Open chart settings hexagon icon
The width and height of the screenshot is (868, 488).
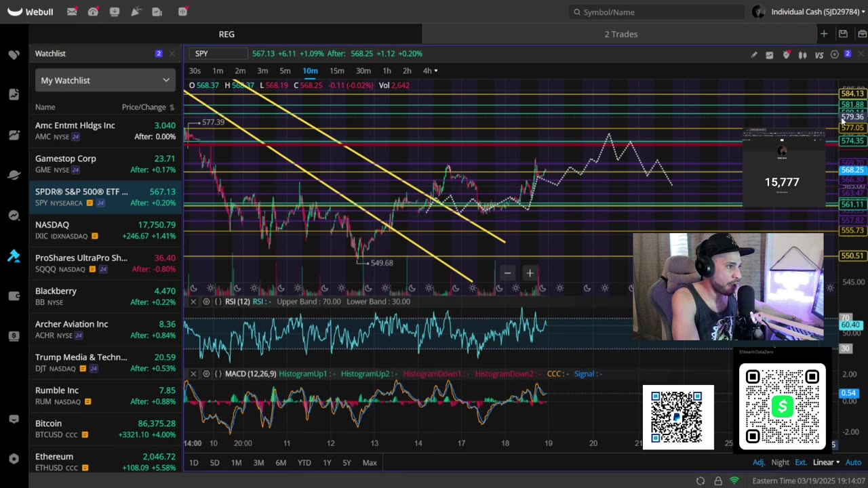coord(835,54)
